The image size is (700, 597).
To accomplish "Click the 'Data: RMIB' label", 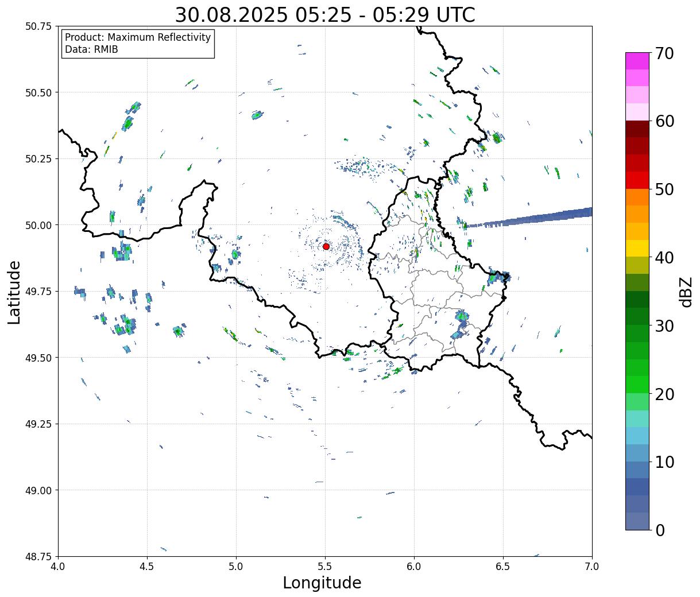I will click(x=91, y=49).
